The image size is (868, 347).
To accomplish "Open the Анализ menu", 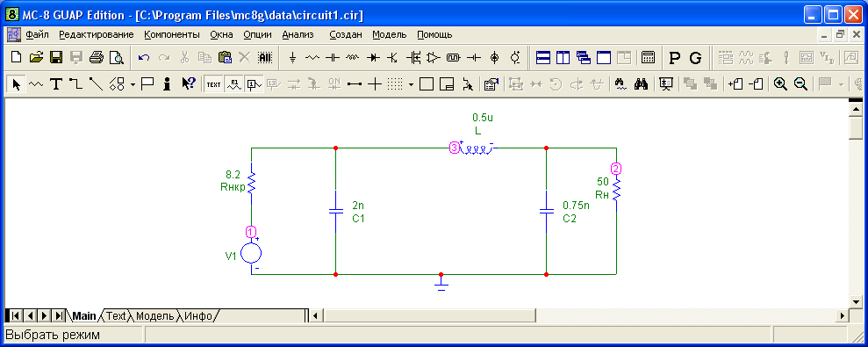I will tap(298, 34).
